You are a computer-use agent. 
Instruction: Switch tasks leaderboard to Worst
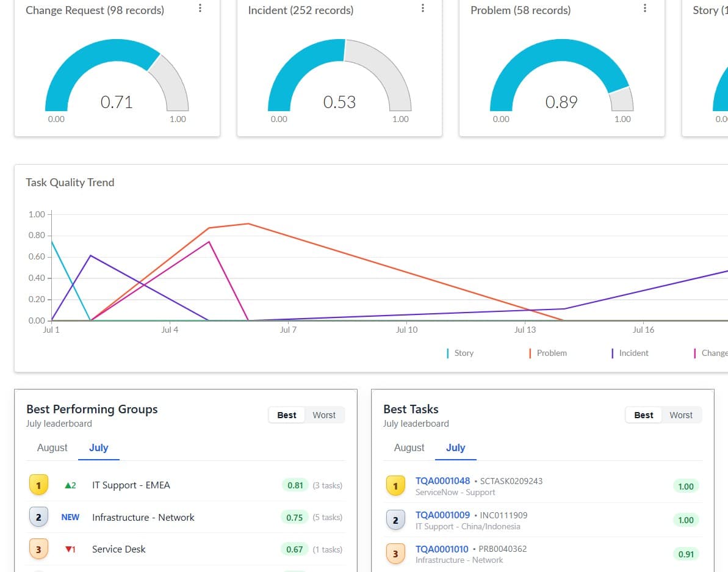pos(680,415)
